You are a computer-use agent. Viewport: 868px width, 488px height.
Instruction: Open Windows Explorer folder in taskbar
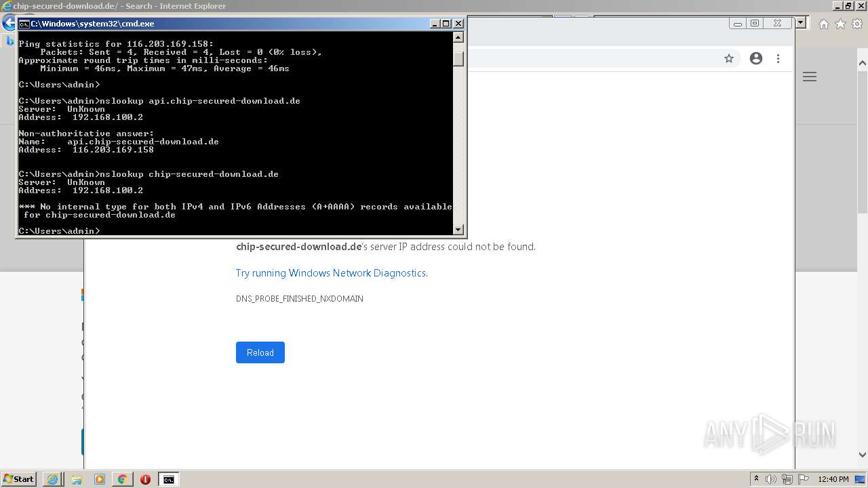coord(77,479)
